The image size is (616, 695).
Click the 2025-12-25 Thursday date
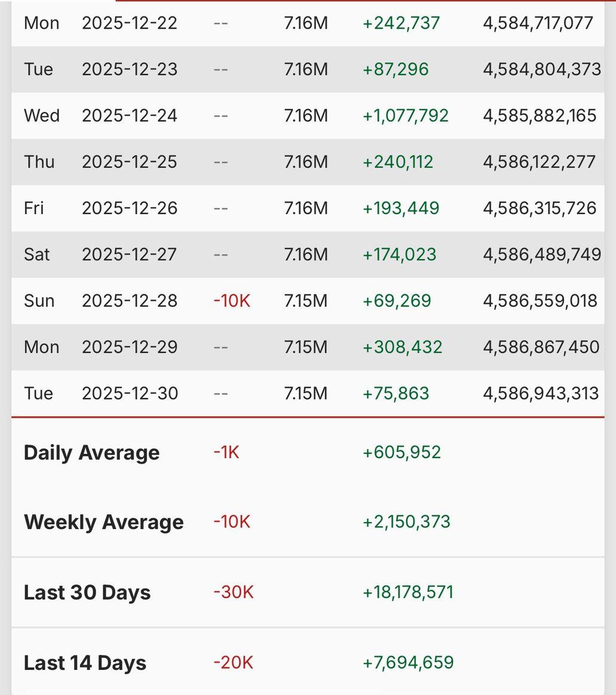pos(130,162)
